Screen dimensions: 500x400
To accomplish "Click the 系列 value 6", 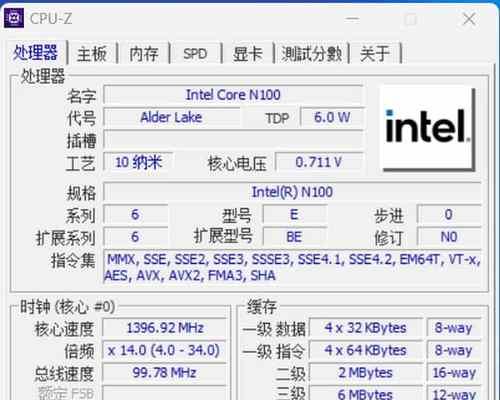I will [135, 214].
